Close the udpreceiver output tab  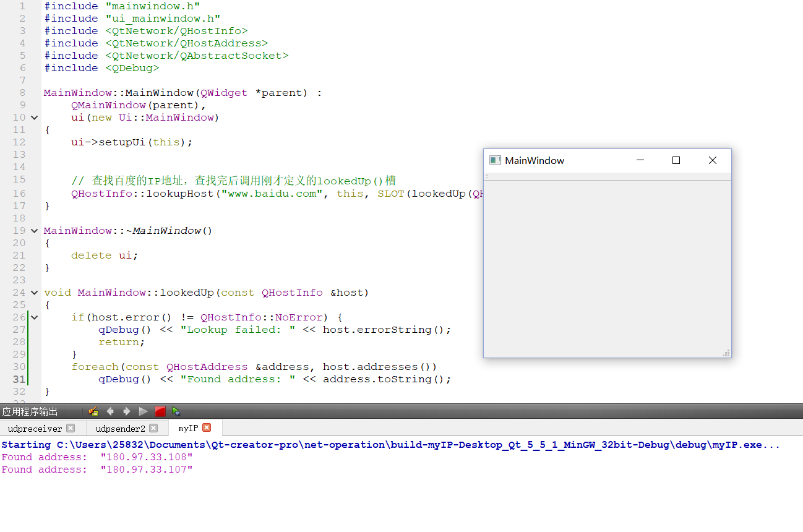point(71,428)
